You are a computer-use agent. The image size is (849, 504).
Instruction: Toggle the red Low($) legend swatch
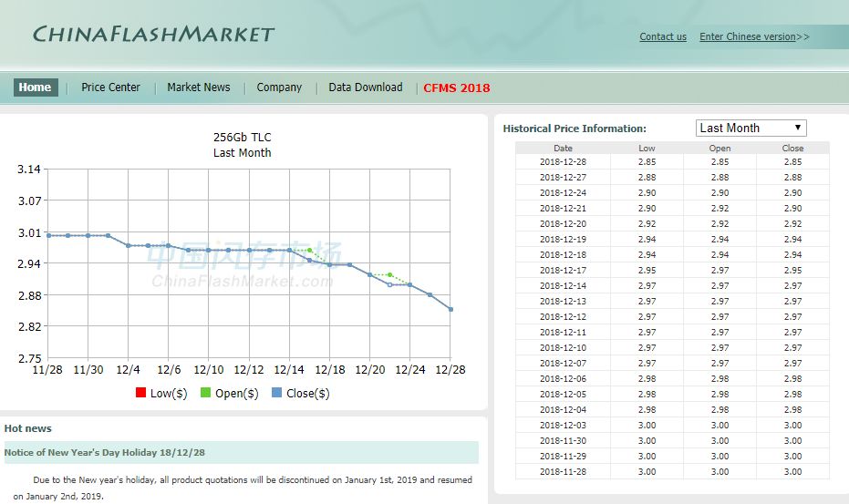[141, 393]
